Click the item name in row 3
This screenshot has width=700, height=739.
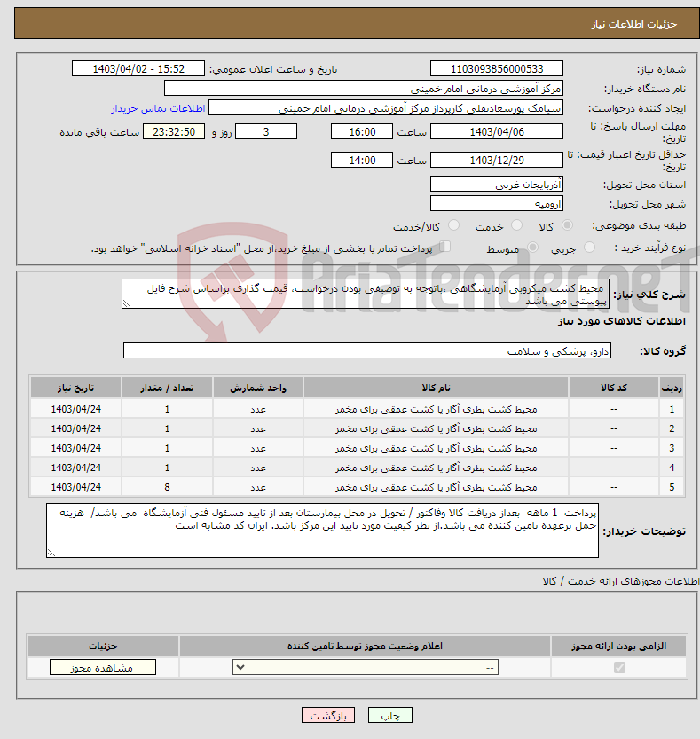[436, 448]
